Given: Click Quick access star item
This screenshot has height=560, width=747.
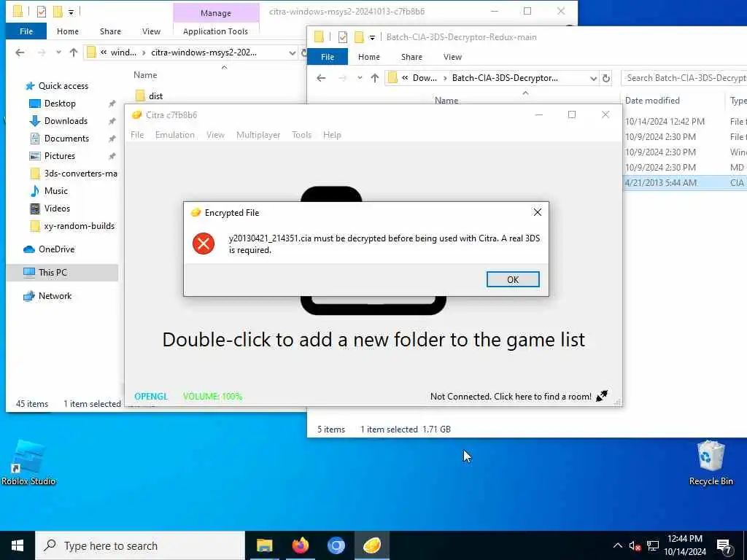Looking at the screenshot, I should 63,86.
